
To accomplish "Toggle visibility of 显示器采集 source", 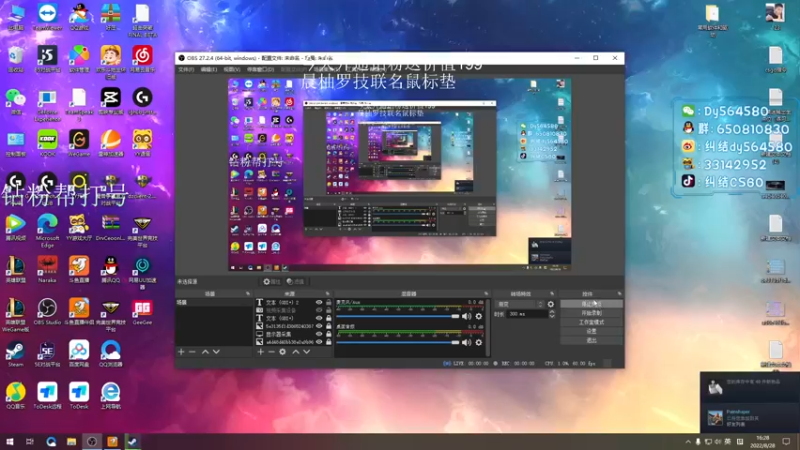I will click(319, 334).
